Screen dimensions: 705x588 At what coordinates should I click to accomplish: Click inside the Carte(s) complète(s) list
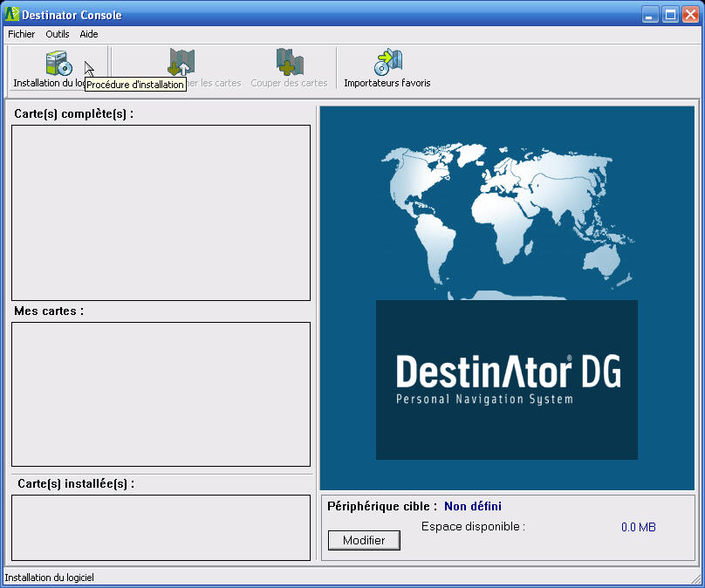click(161, 213)
